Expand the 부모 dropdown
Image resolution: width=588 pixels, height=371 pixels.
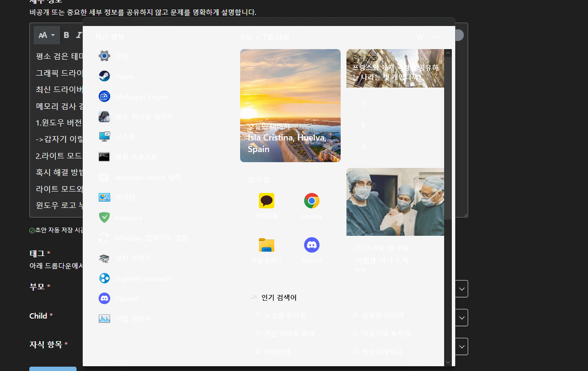click(461, 289)
